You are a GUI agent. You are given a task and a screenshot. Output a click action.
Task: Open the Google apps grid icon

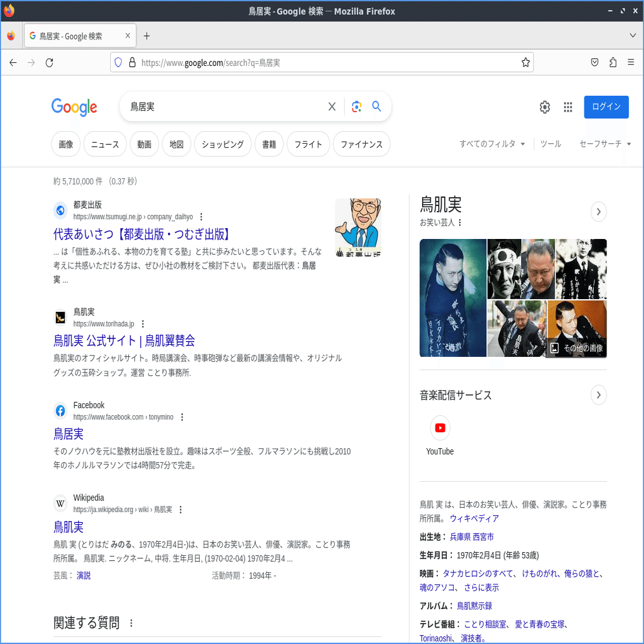tap(568, 107)
